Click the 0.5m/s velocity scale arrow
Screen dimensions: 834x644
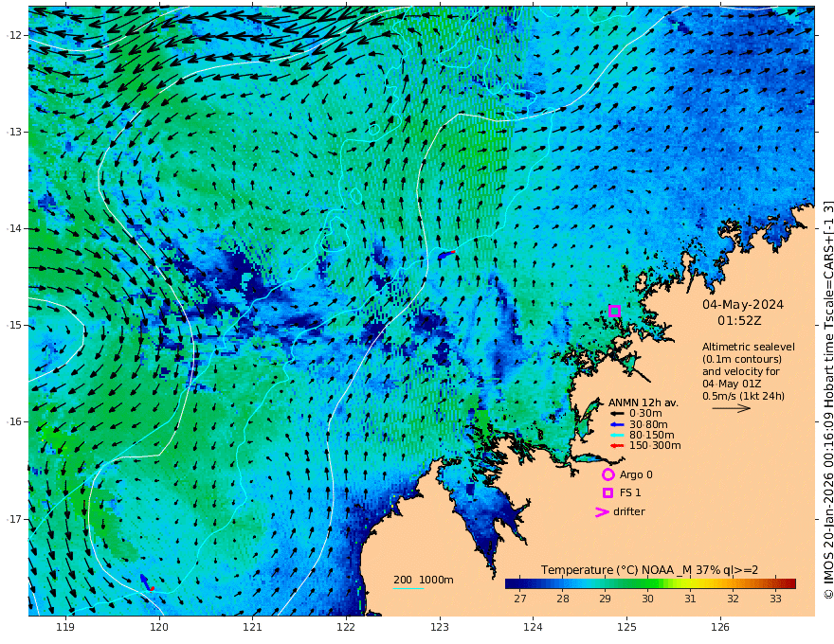(732, 408)
